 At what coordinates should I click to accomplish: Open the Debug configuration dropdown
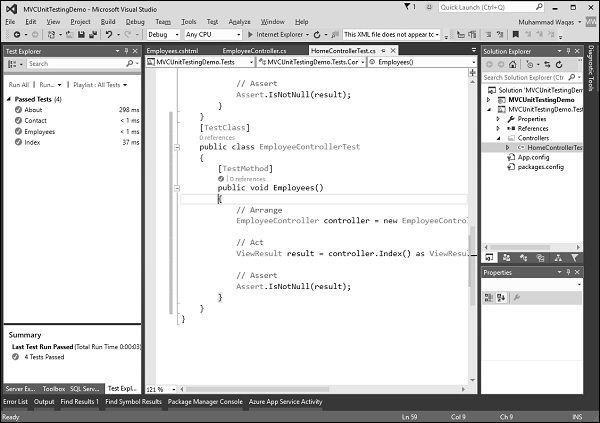[x=163, y=34]
